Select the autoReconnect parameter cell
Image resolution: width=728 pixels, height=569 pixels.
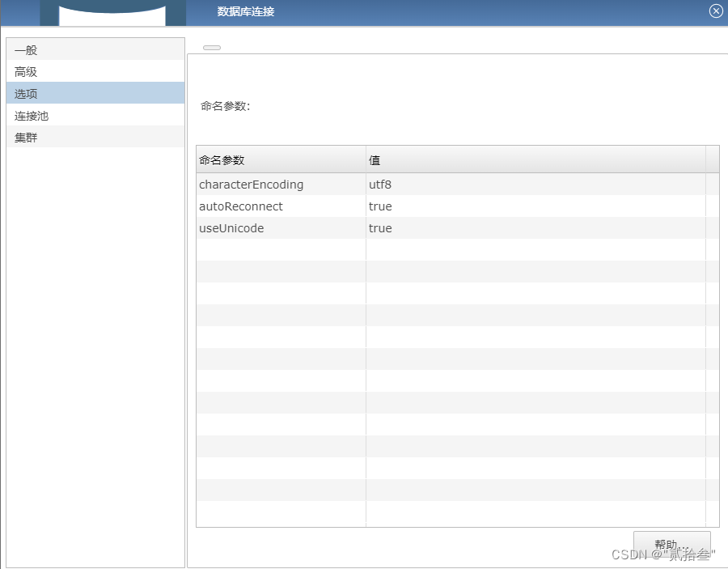[x=281, y=206]
